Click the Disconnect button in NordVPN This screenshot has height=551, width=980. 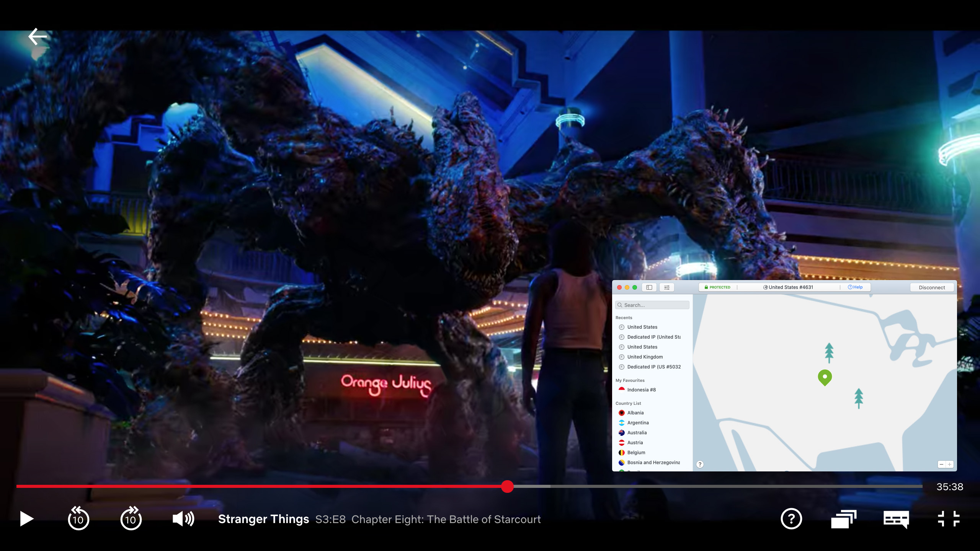click(931, 287)
